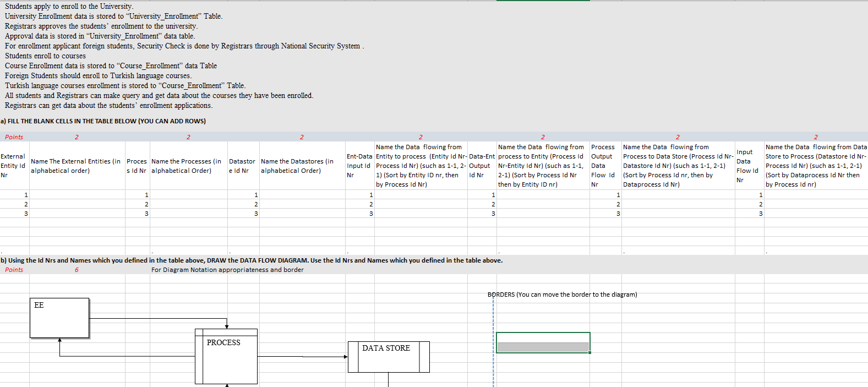This screenshot has width=868, height=387.
Task: Select 'Data flowing from Data Store to Process' header
Action: click(x=816, y=166)
